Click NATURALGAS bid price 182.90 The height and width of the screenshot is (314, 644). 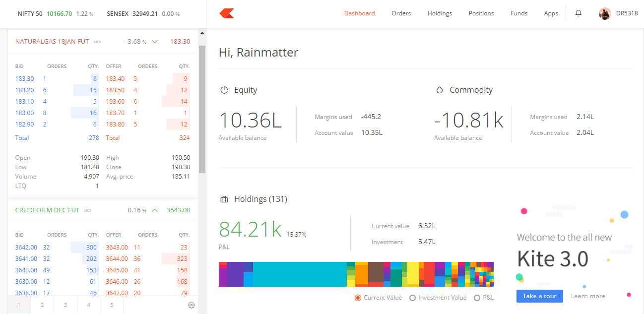click(25, 125)
